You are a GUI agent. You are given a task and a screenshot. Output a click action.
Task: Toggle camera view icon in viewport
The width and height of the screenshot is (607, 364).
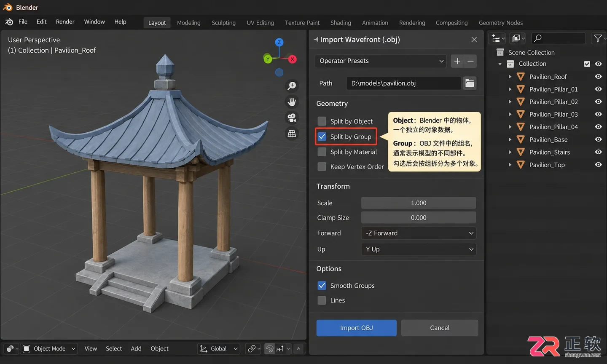click(292, 118)
